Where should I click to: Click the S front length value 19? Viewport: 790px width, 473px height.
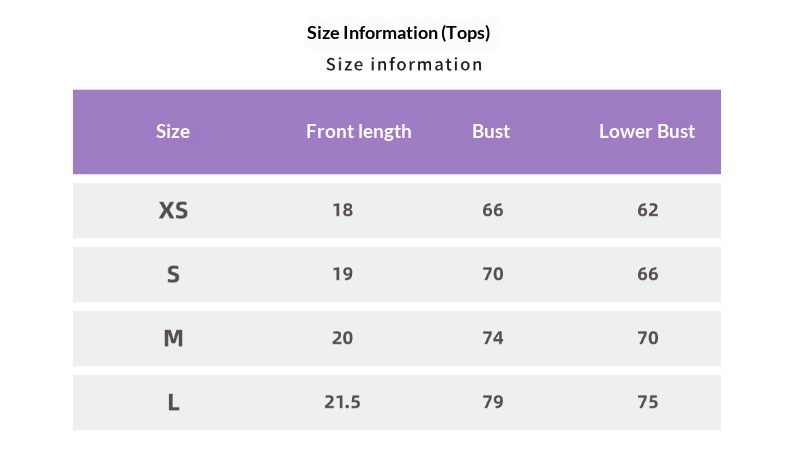click(x=342, y=274)
